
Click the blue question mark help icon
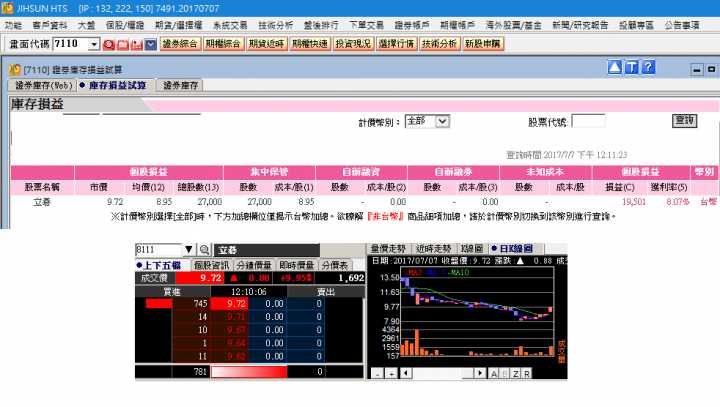coord(648,68)
